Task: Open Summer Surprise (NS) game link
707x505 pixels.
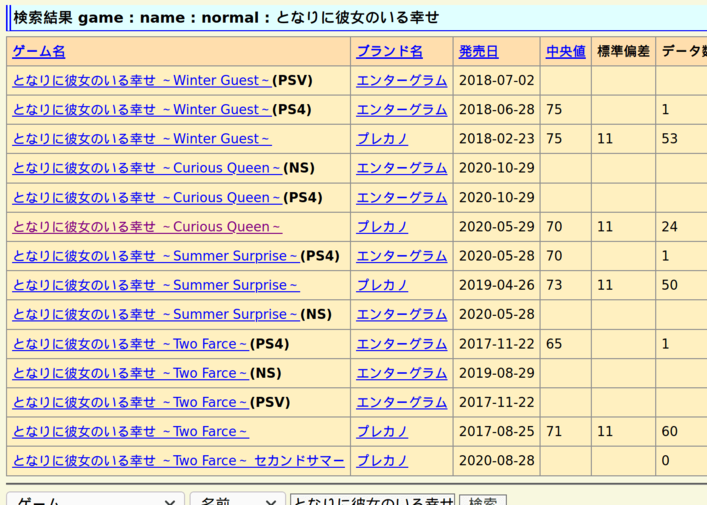Action: click(x=156, y=314)
